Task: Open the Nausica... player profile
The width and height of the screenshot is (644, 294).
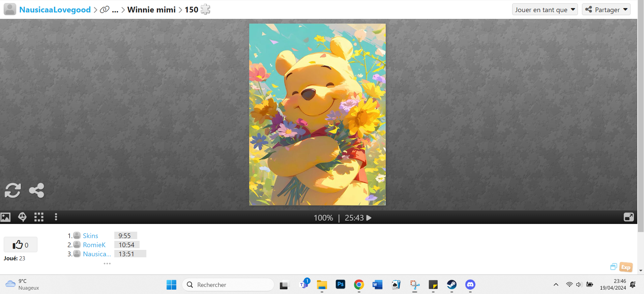Action: [x=97, y=254]
